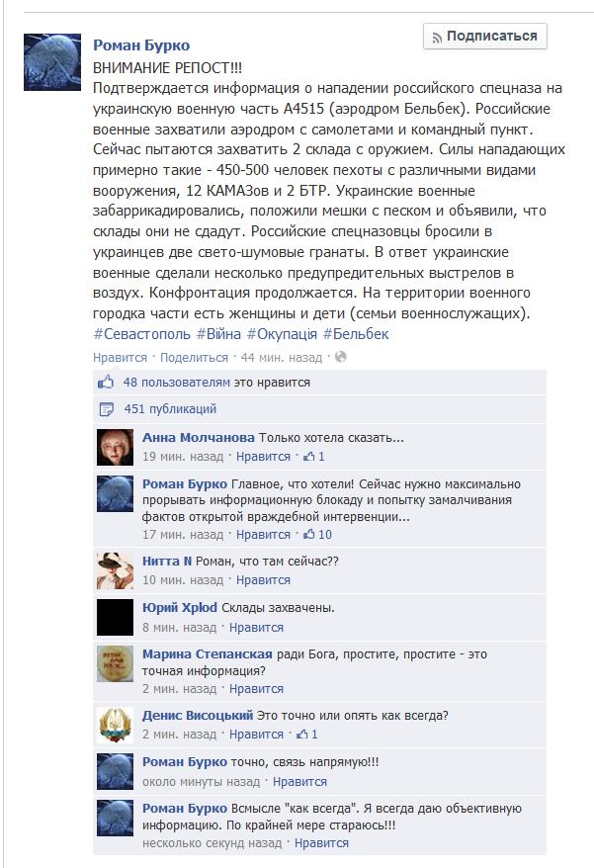The width and height of the screenshot is (594, 868).
Task: Open Анна Молчанова's avatar photo
Action: (116, 447)
